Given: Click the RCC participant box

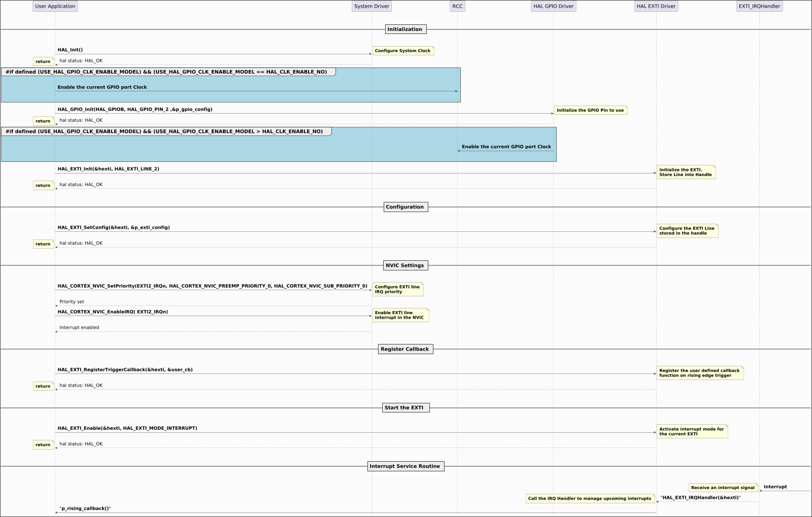Looking at the screenshot, I should tap(457, 6).
